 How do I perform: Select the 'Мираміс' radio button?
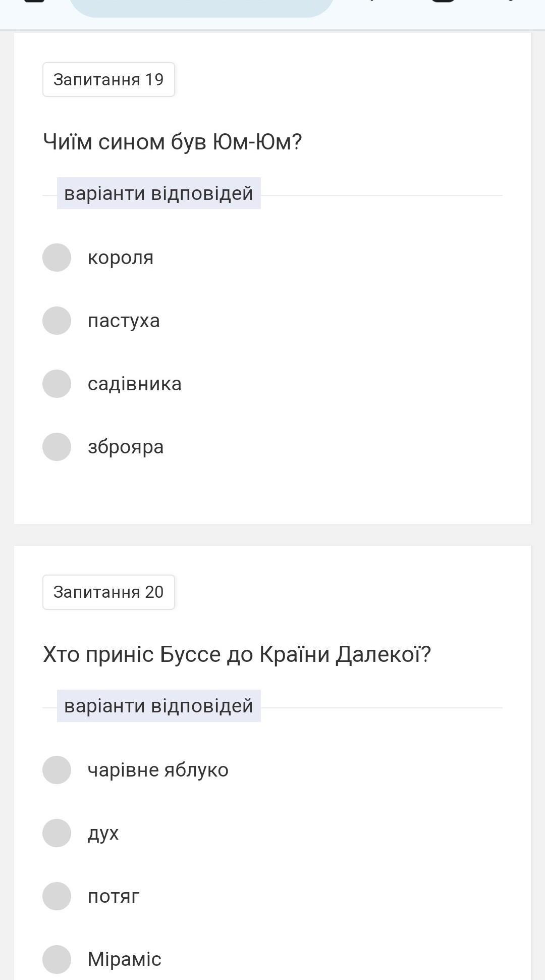pos(57,959)
